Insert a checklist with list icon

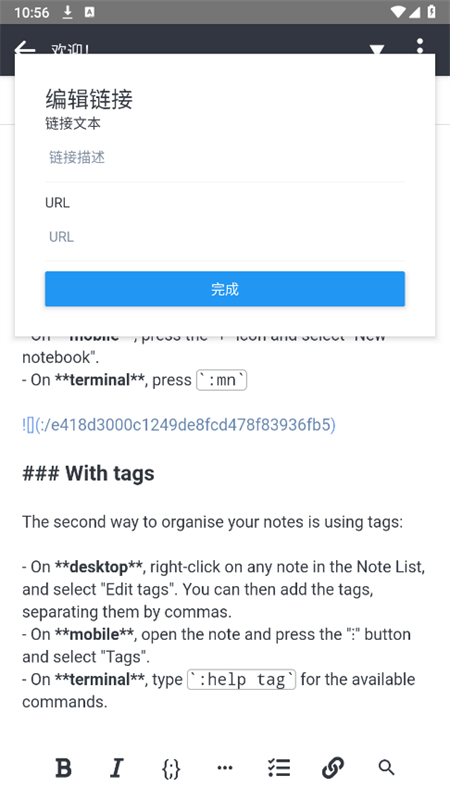(x=279, y=767)
